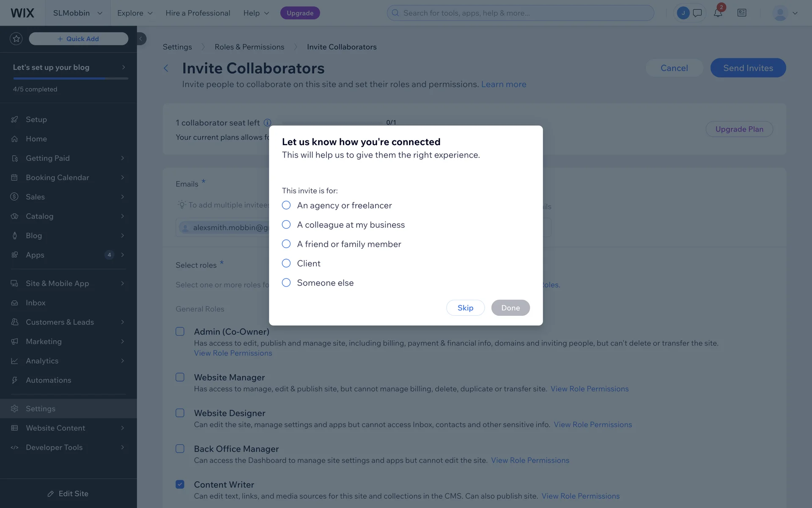This screenshot has width=812, height=508.
Task: Click the back arrow beside Invite Collaborators
Action: (x=166, y=68)
